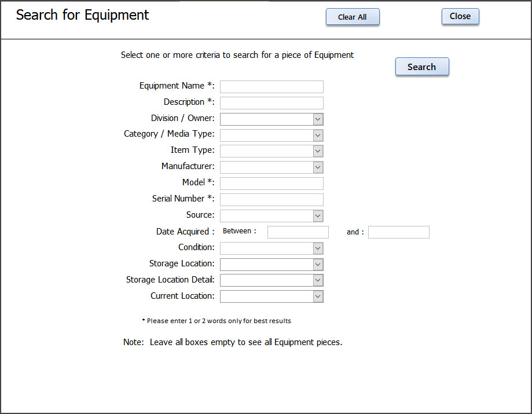This screenshot has width=532, height=414.
Task: Click the Equipment Name text field
Action: [x=271, y=87]
